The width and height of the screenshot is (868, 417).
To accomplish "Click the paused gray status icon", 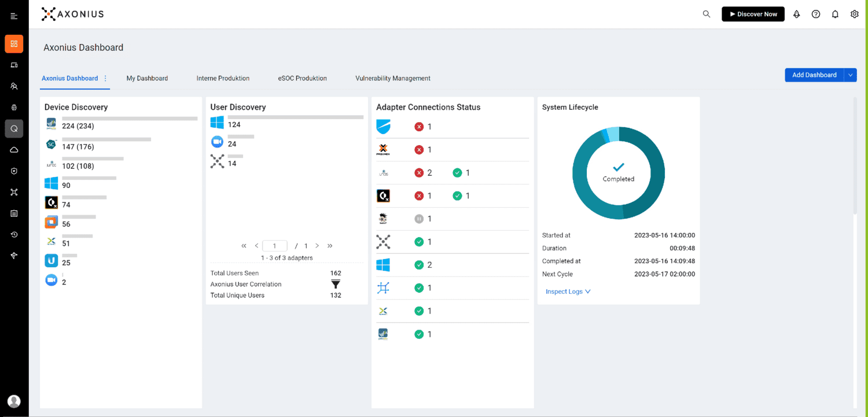I will 419,219.
